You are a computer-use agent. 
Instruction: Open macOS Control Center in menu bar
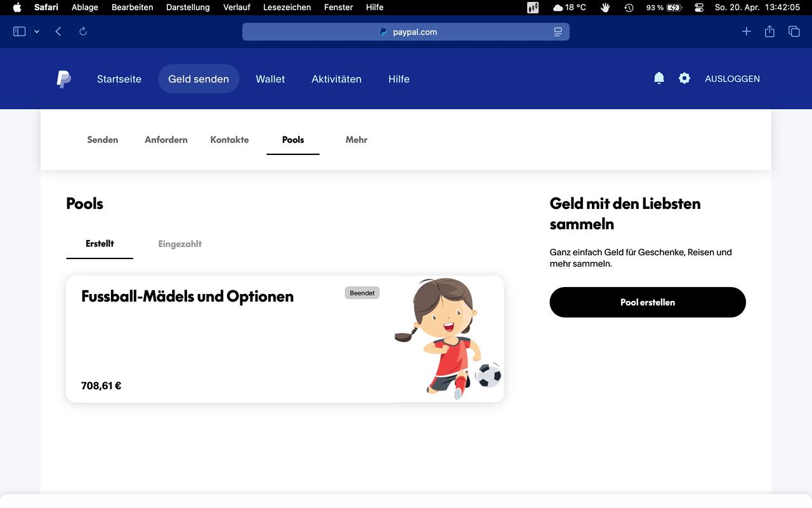[699, 8]
